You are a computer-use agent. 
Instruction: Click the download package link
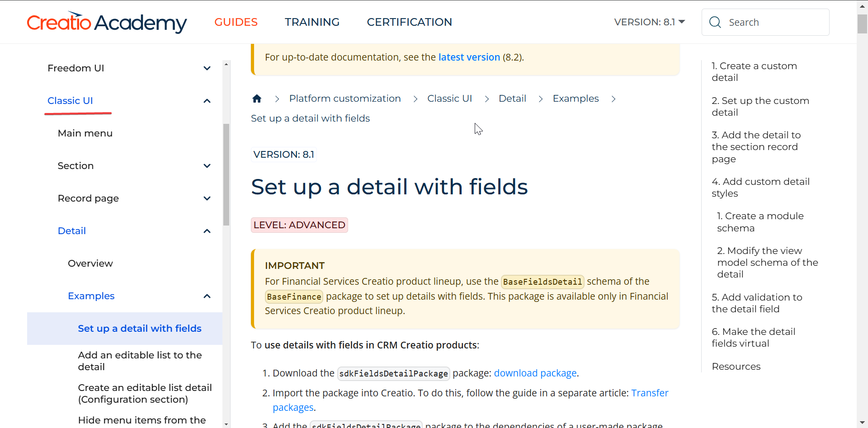point(535,373)
